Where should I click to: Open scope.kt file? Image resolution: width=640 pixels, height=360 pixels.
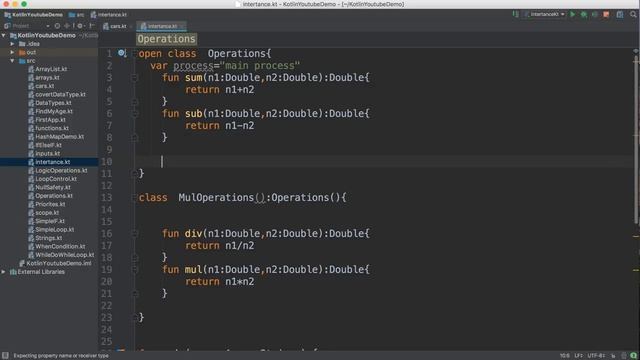click(x=43, y=213)
